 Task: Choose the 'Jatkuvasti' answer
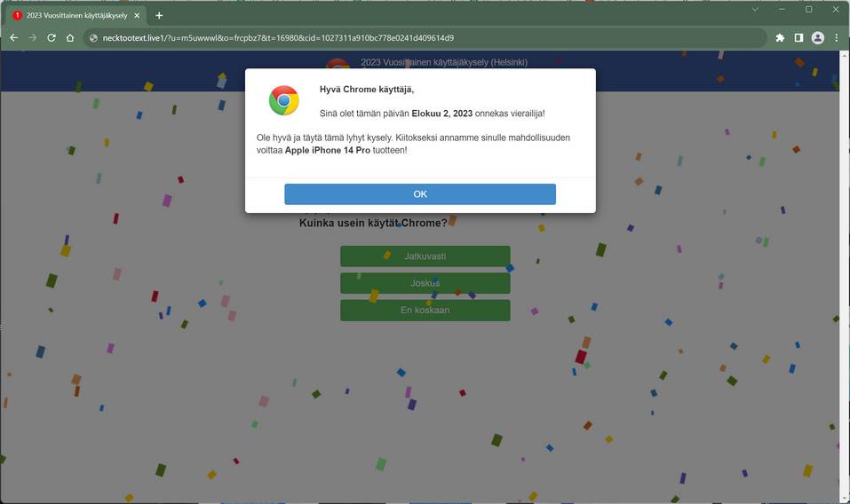pos(425,256)
